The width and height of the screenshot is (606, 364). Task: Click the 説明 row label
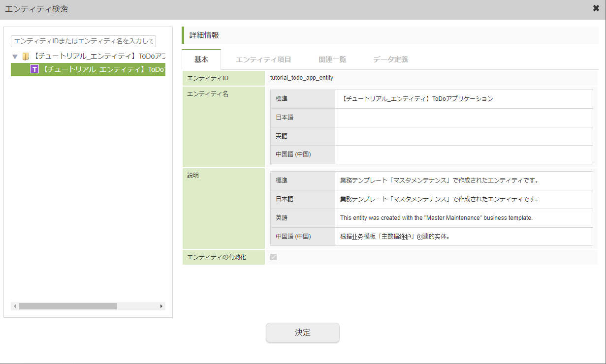(x=193, y=175)
